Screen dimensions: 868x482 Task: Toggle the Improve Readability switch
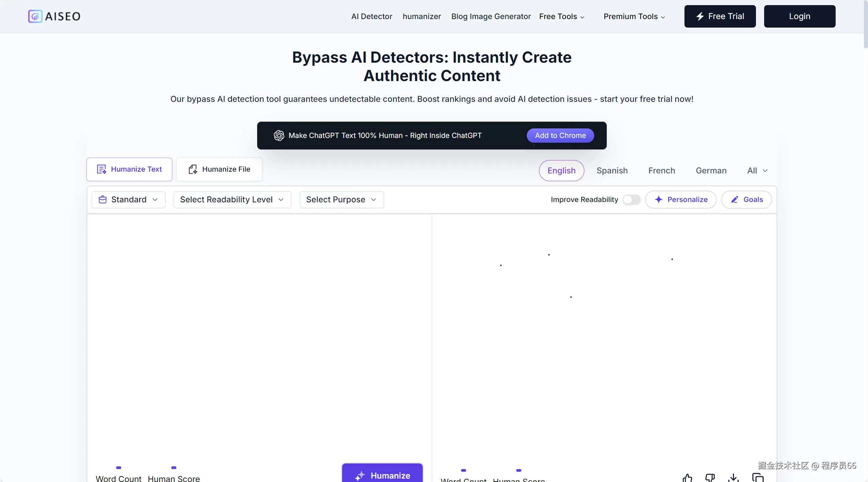point(631,200)
